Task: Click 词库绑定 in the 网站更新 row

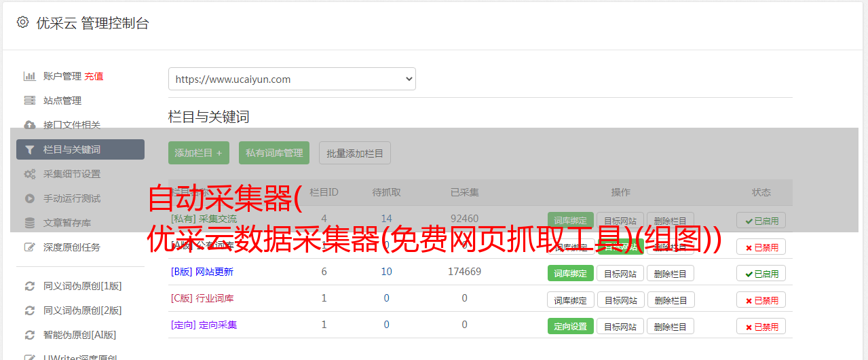Action: click(570, 273)
